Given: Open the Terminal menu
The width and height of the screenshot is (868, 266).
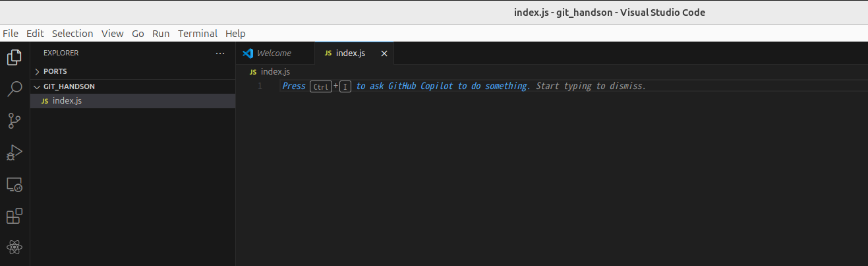Looking at the screenshot, I should [x=198, y=34].
